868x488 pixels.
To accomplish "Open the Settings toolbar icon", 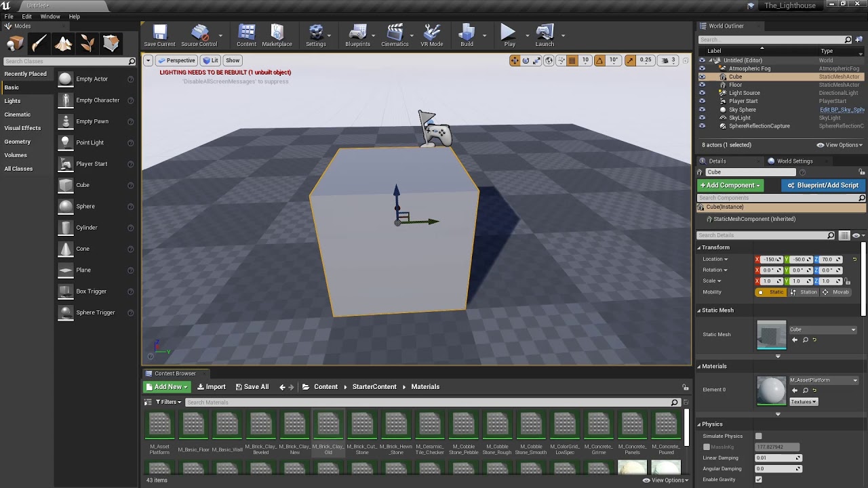I will pyautogui.click(x=315, y=35).
